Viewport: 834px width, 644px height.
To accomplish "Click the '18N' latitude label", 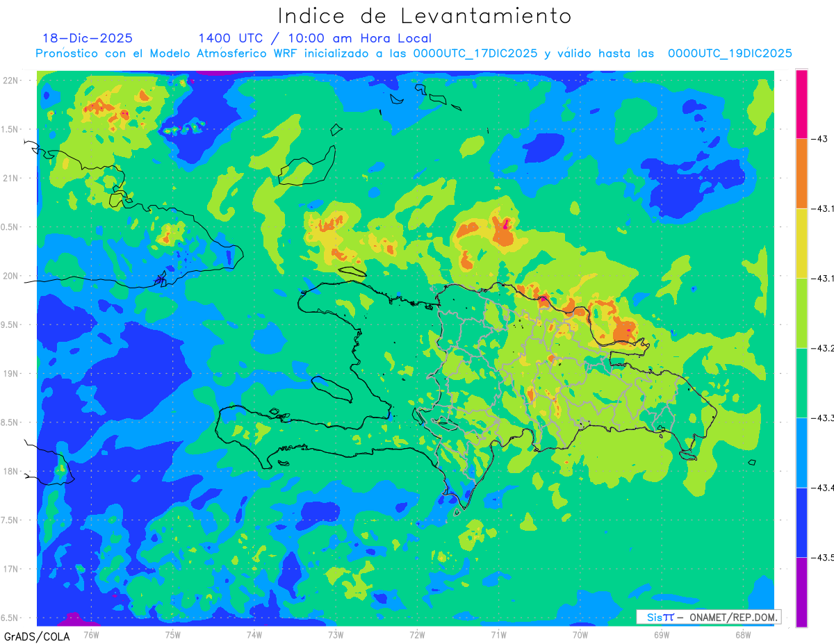I will click(x=10, y=471).
